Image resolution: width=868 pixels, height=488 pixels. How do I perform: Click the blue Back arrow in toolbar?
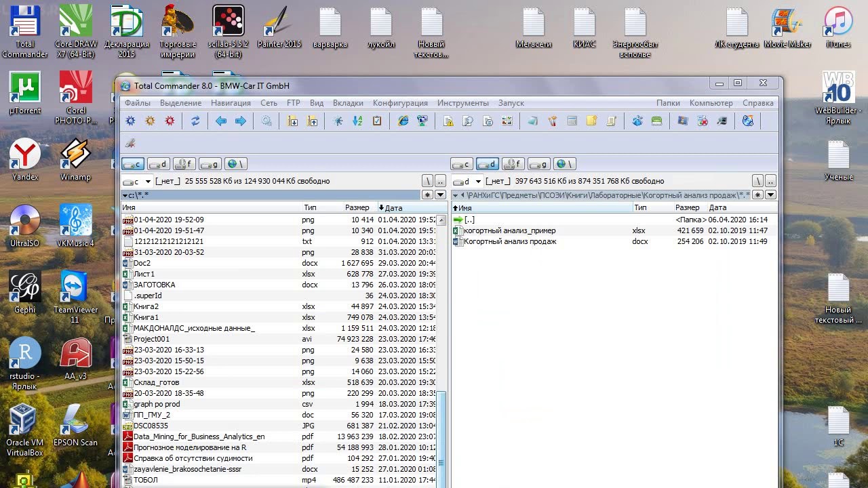coord(220,121)
